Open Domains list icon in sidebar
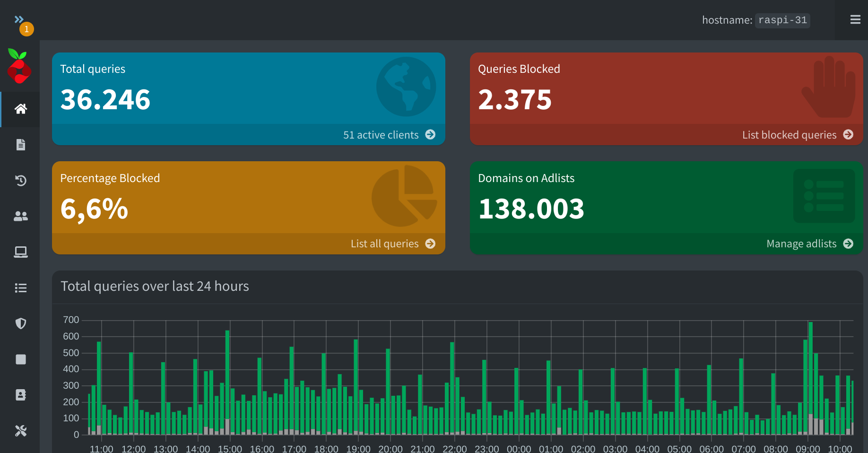868x453 pixels. tap(20, 288)
